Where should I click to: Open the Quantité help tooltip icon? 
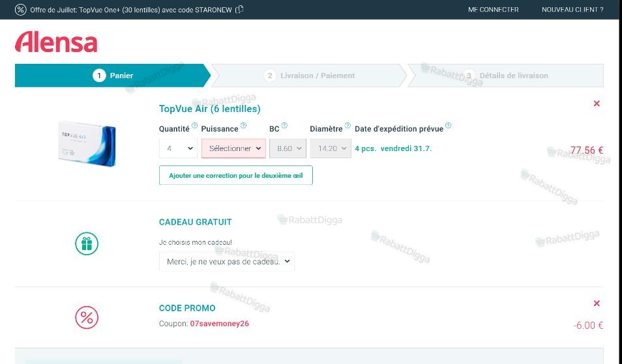click(x=194, y=126)
